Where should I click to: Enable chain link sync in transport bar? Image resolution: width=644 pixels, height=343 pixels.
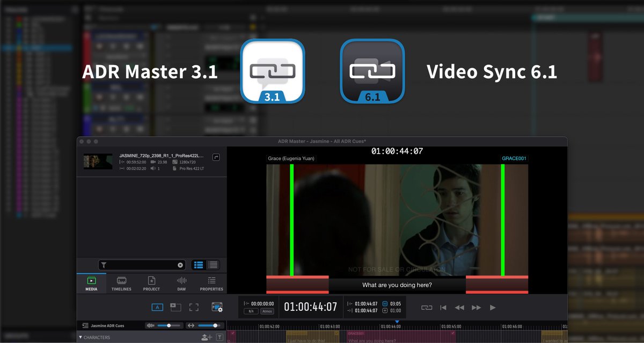pos(426,307)
